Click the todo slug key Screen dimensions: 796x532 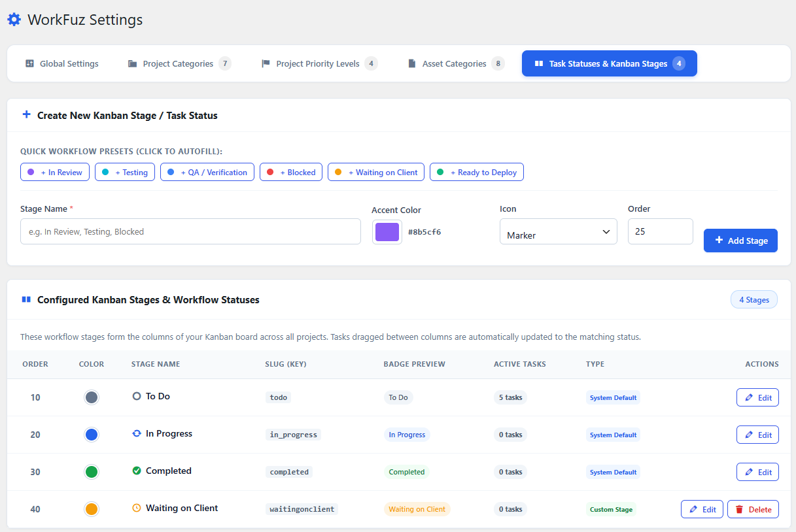point(279,397)
